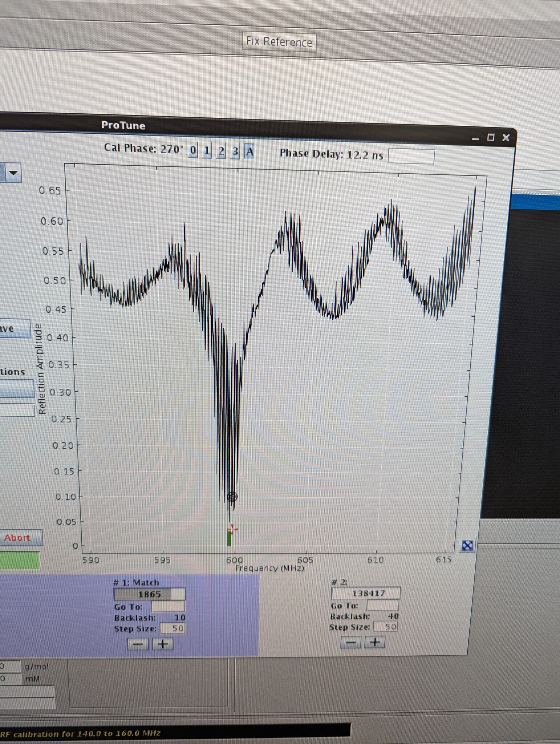
Task: Click the Match position field showing 1865
Action: [149, 594]
